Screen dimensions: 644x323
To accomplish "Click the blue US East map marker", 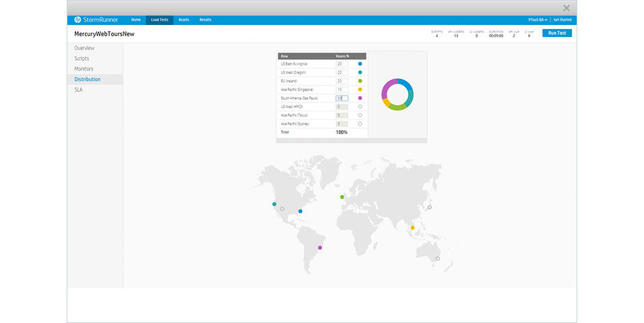I will (x=300, y=211).
